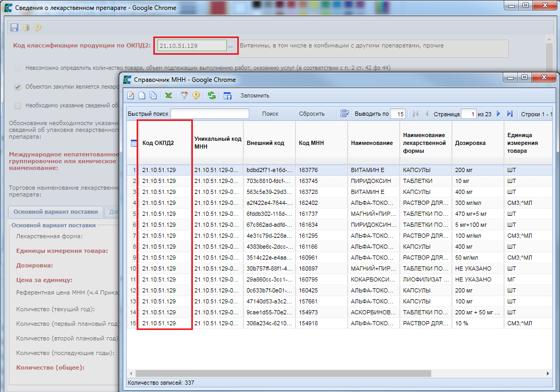Viewport: 560px width, 392px height.
Task: Toggle 'Объектом закупки является' checkbox
Action: (x=18, y=87)
